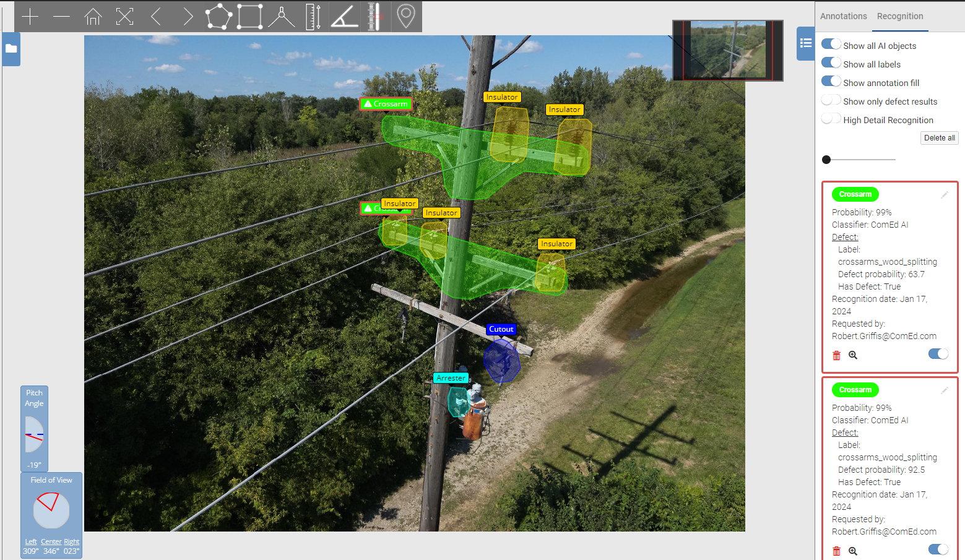Turn on High Detail Recognition
Image resolution: width=965 pixels, height=560 pixels.
(831, 119)
